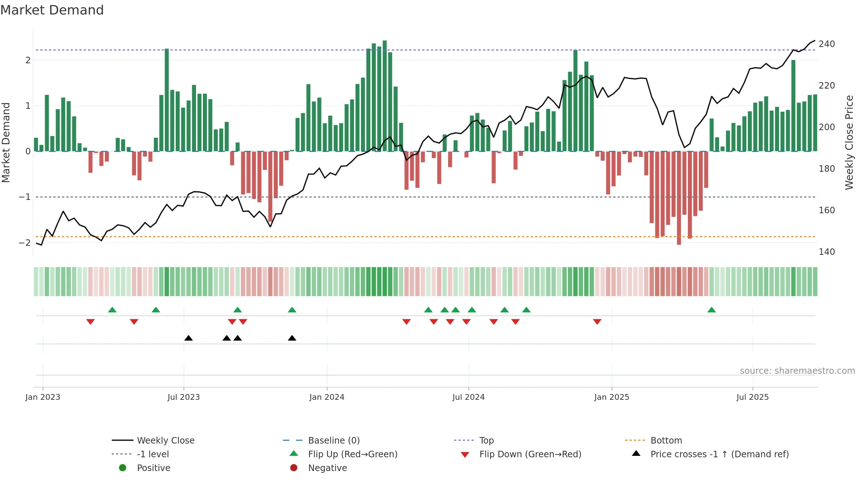Click the '160' right price axis label

[x=827, y=210]
